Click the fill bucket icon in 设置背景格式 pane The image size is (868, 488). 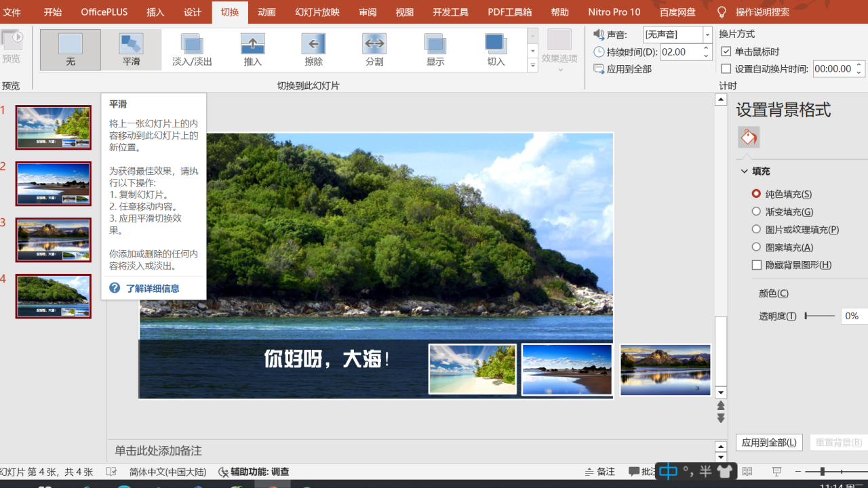coord(748,136)
